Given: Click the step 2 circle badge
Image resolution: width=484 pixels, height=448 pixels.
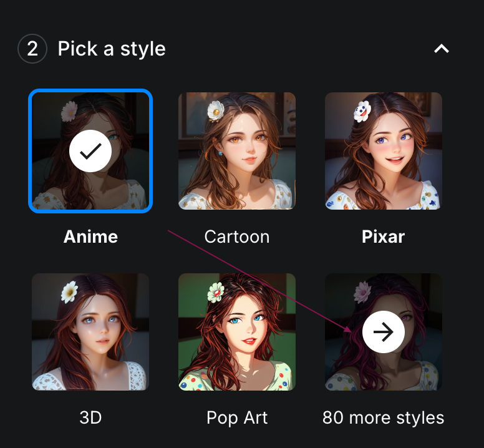Looking at the screenshot, I should click(x=32, y=49).
